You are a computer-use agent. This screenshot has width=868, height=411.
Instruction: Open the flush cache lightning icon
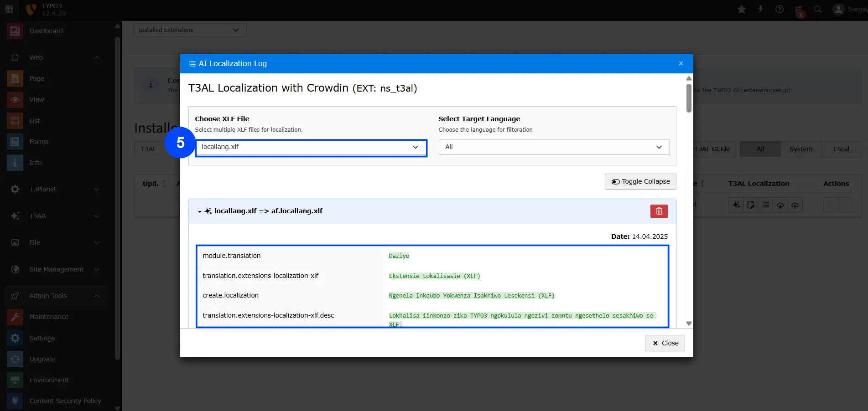[x=761, y=10]
